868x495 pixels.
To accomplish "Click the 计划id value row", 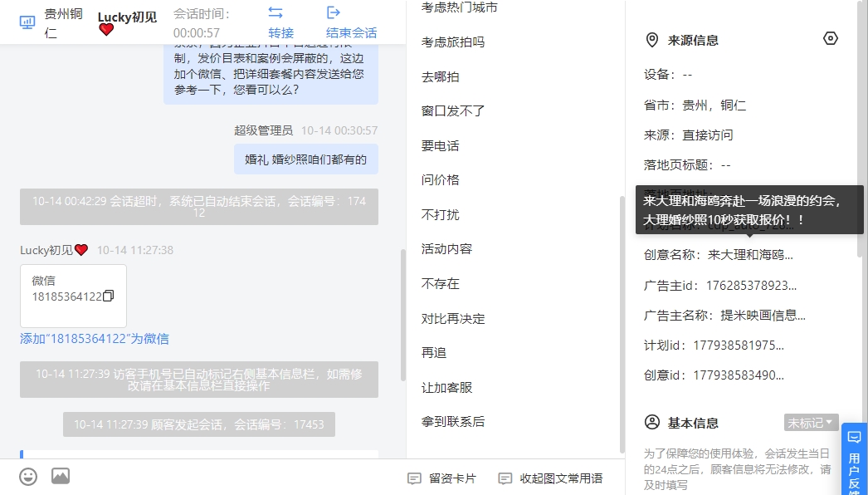I will (x=714, y=346).
